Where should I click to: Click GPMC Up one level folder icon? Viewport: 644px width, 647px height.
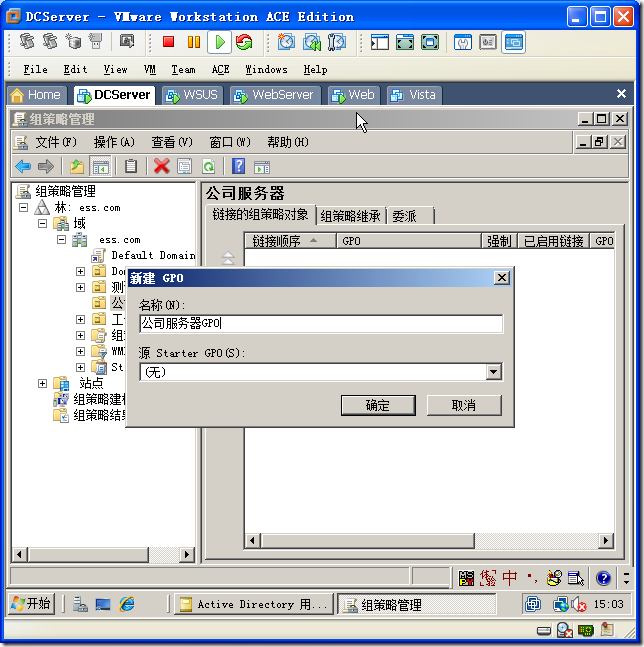pos(77,167)
